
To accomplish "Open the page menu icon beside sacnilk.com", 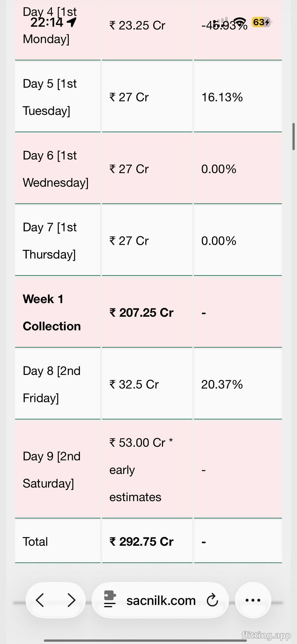I will [110, 600].
